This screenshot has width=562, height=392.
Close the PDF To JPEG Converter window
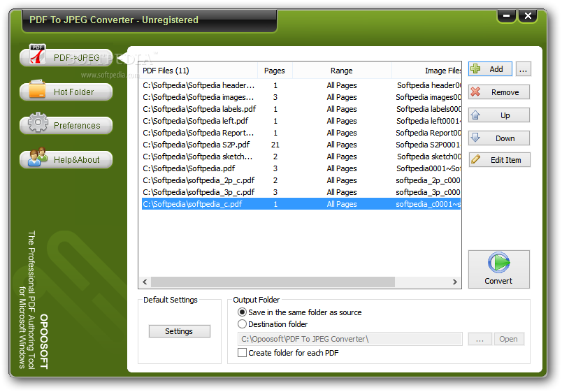coord(528,16)
